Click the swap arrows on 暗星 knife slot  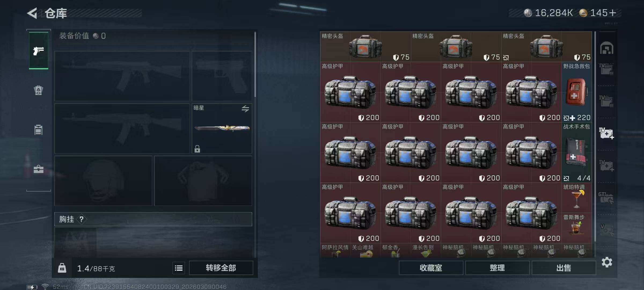(245, 109)
